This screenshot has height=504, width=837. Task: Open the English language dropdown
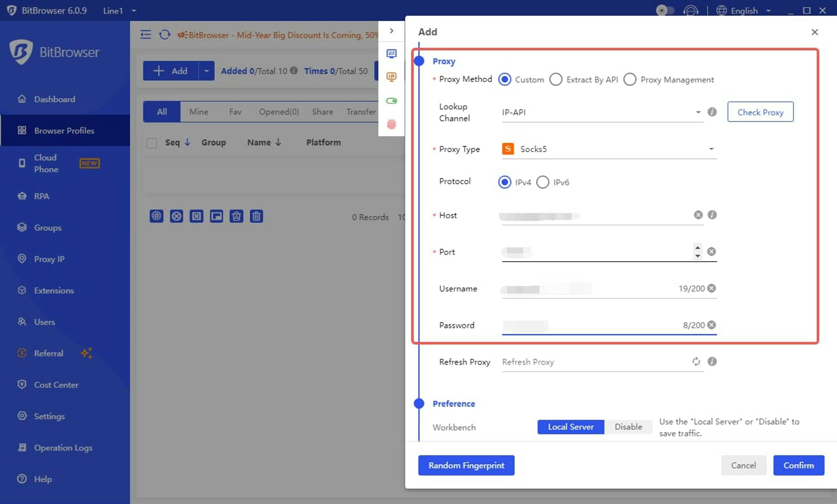pyautogui.click(x=744, y=11)
